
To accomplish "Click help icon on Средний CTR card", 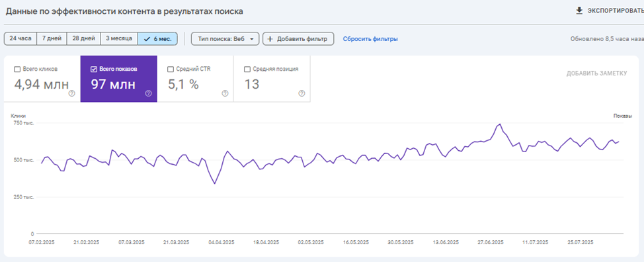I will (x=225, y=94).
